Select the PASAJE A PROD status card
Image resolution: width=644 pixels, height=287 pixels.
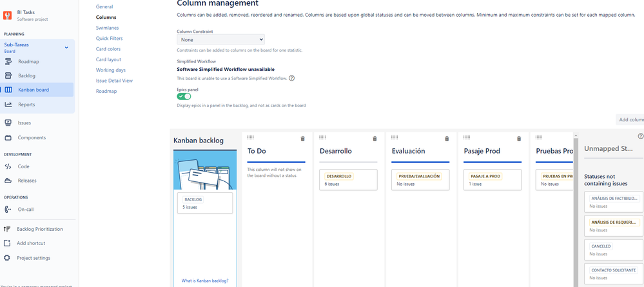pos(493,180)
